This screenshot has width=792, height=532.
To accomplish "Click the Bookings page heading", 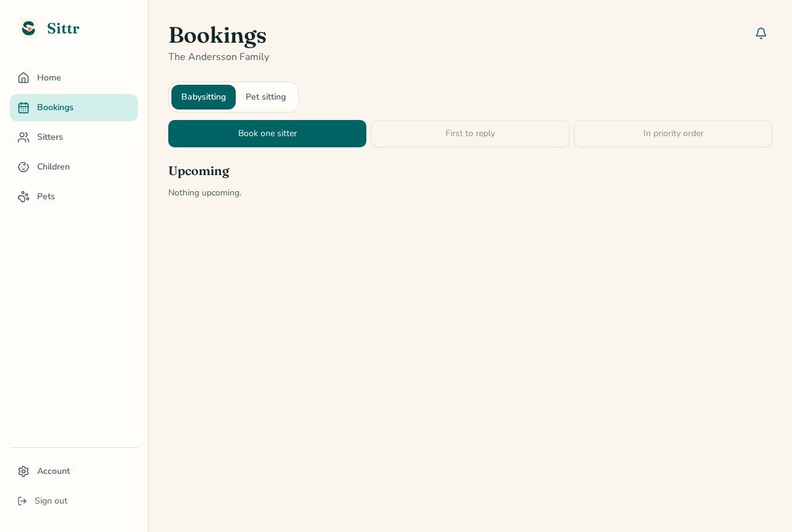I will pos(217,35).
